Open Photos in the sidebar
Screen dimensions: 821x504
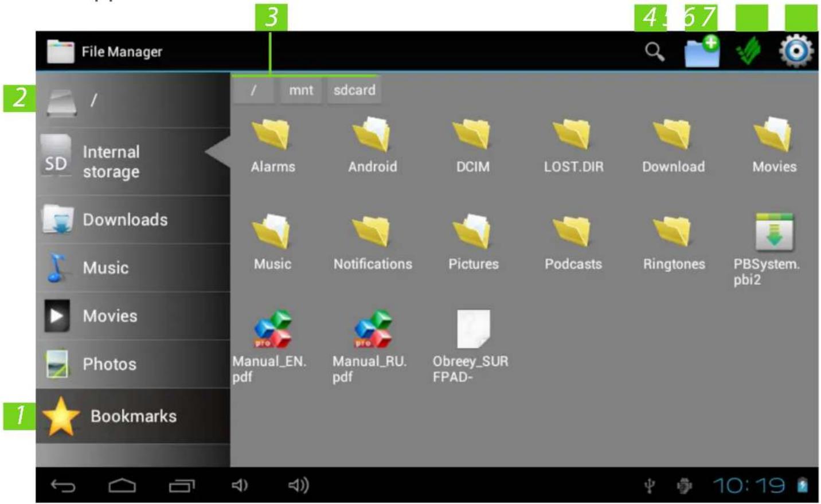click(133, 364)
